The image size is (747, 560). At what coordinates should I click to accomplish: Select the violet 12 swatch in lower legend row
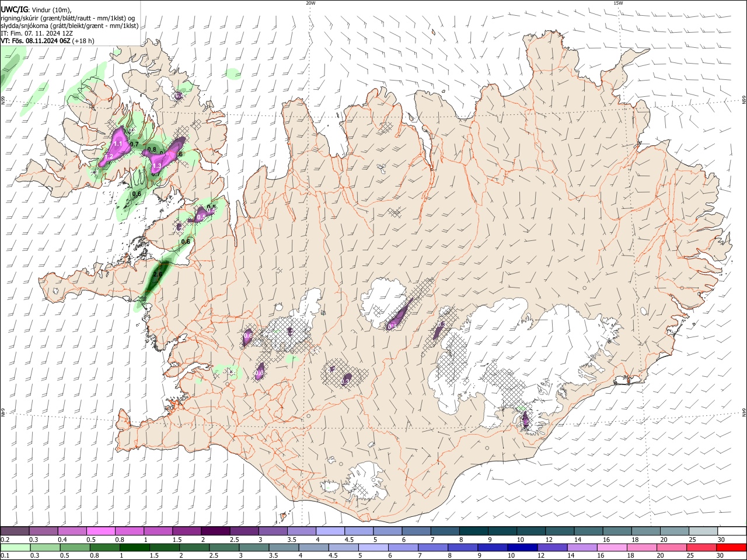tap(552, 547)
